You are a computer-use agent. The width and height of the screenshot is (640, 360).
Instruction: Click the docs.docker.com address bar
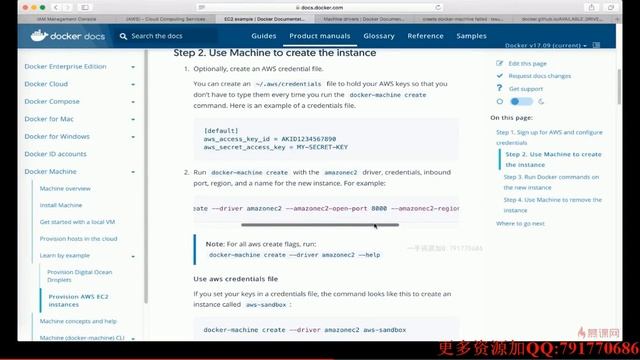pos(319,7)
